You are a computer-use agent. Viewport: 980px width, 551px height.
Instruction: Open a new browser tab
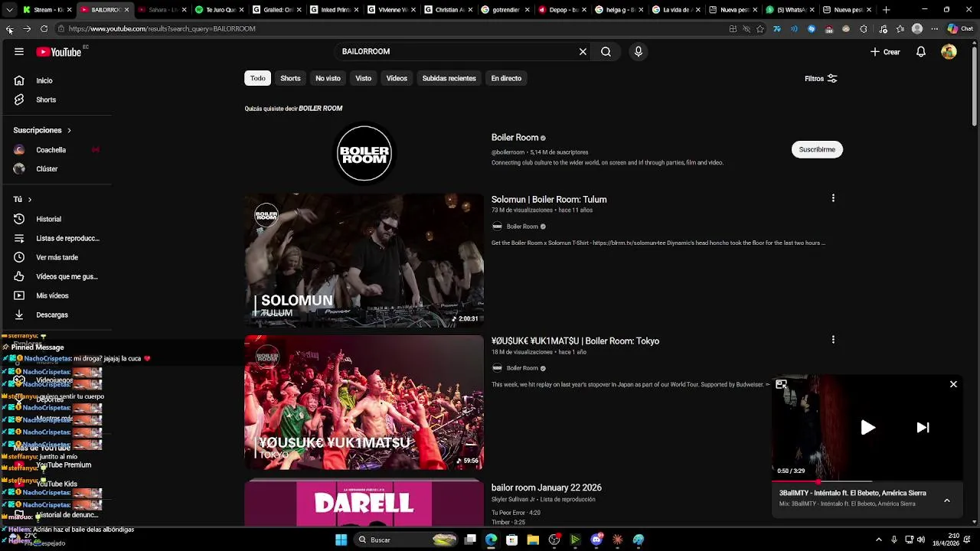[887, 10]
